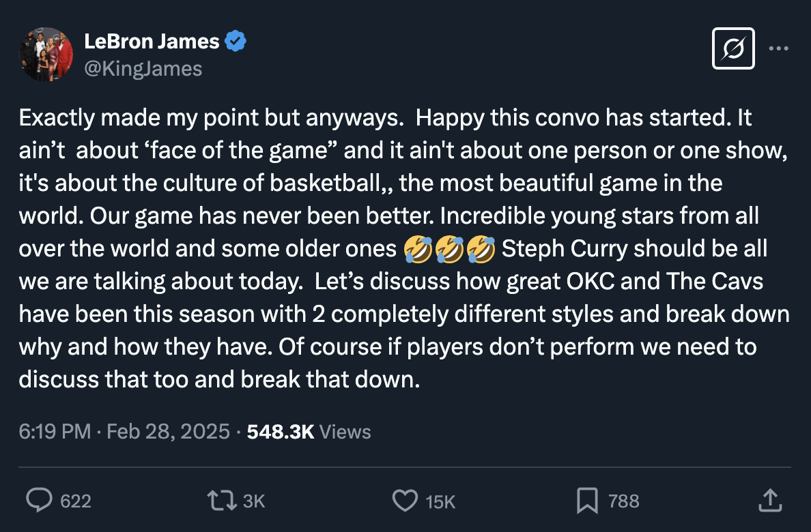The image size is (811, 532).
Task: Click the 548.3K Views counter
Action: click(279, 431)
